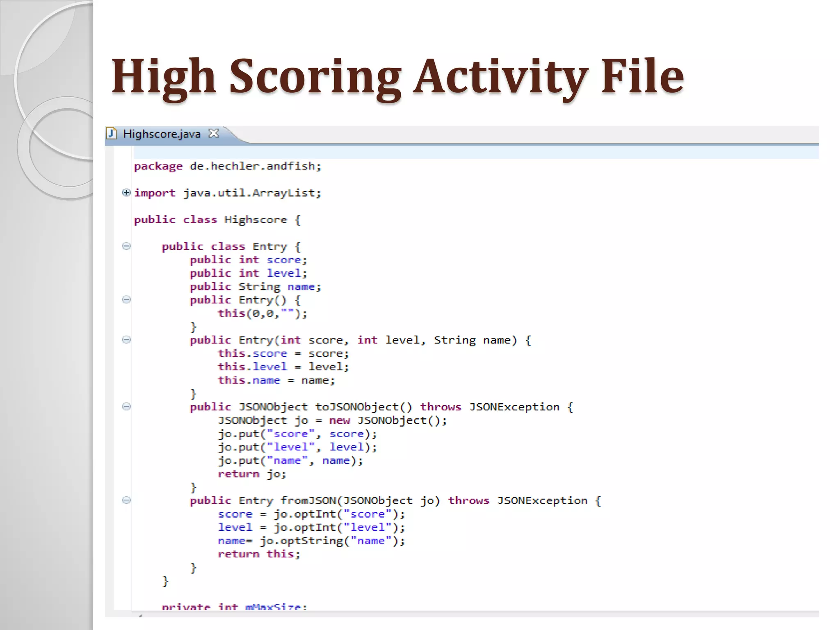840x630 pixels.
Task: Click the line 'public class Highscore {'
Action: pos(217,220)
